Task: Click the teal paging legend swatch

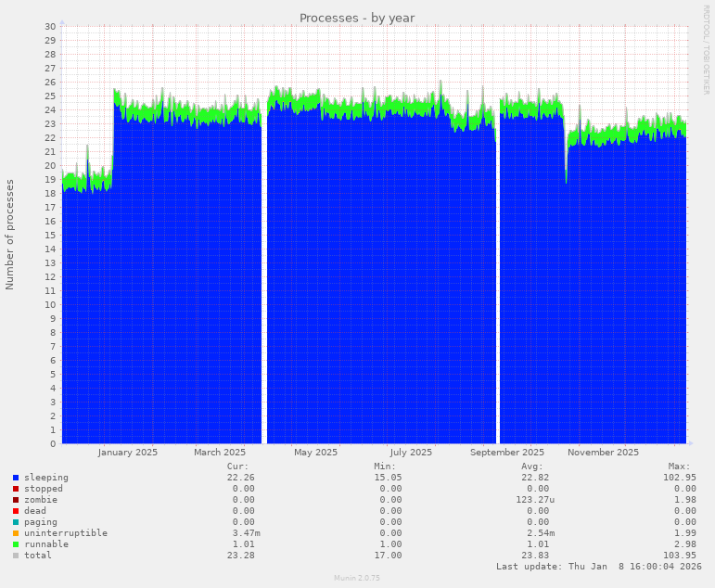Action: (16, 522)
